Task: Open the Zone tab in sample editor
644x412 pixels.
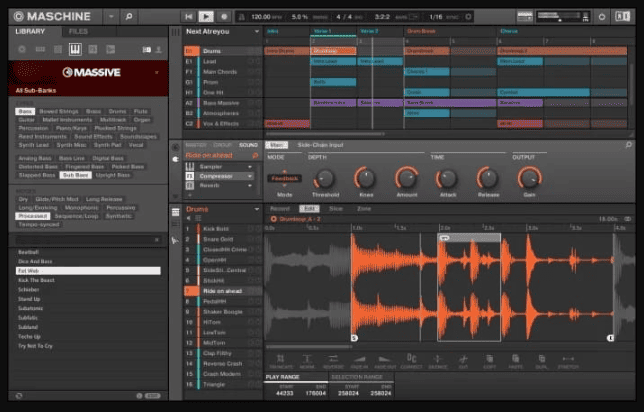Action: 363,209
